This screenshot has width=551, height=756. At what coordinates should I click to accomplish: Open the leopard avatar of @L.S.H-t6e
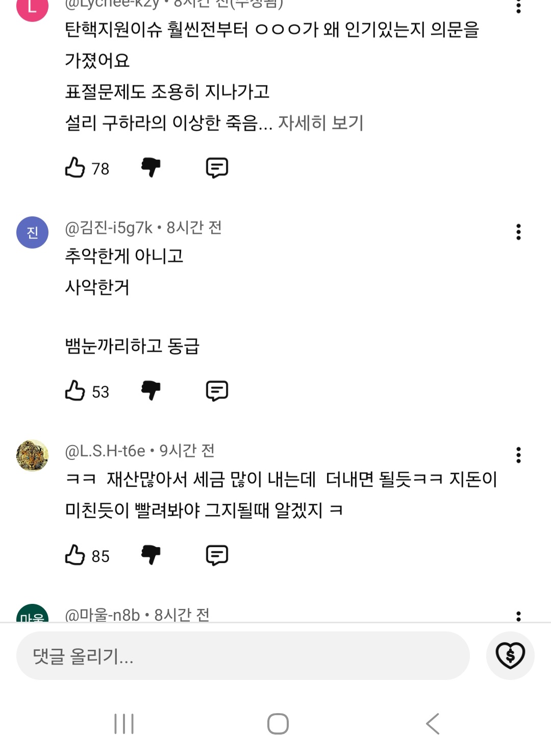(x=33, y=455)
